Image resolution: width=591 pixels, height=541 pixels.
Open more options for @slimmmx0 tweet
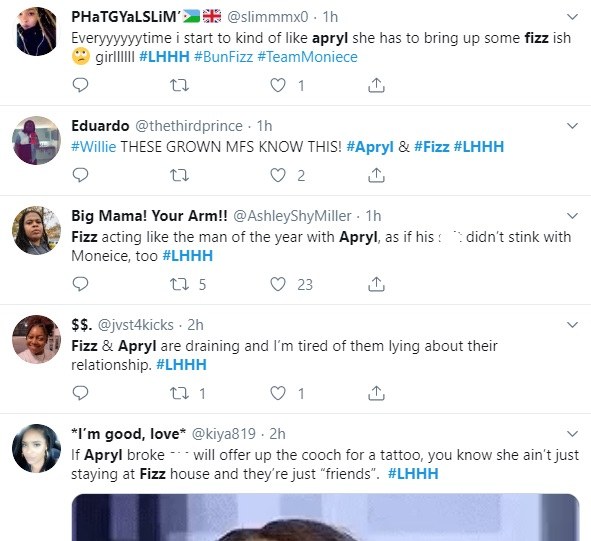(x=573, y=17)
